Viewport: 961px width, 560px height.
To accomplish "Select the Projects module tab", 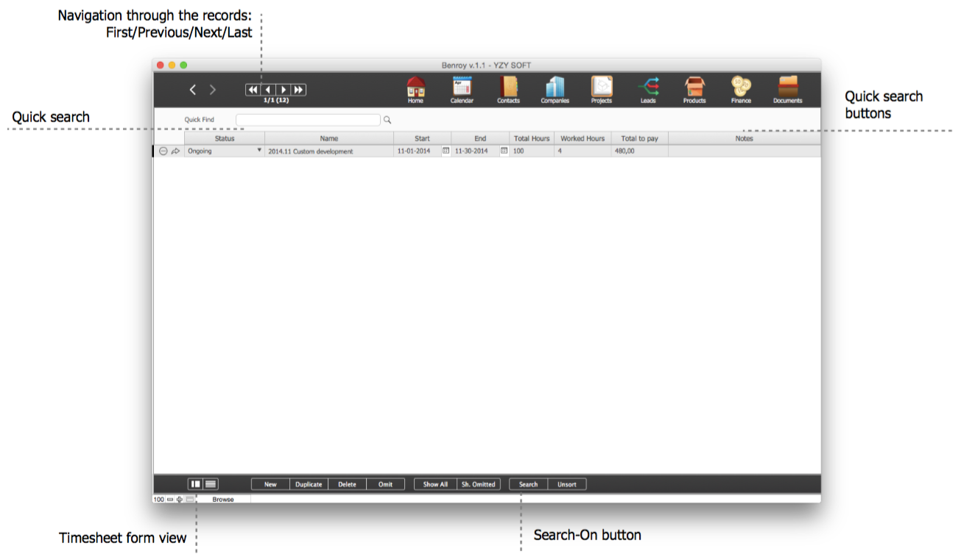I will click(x=602, y=88).
